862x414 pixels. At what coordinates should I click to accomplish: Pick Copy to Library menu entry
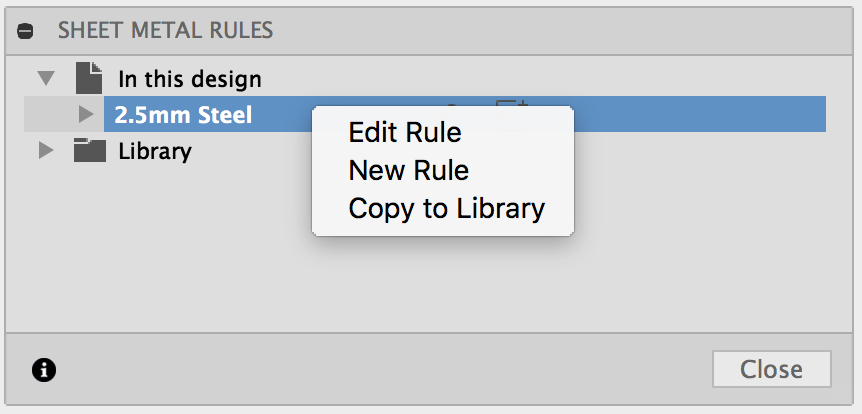click(446, 209)
